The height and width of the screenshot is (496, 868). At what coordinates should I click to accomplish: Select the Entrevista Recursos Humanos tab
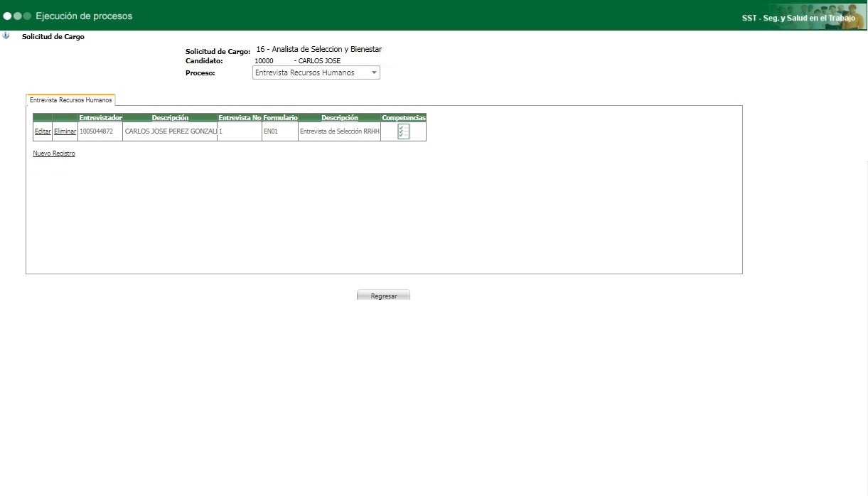70,100
